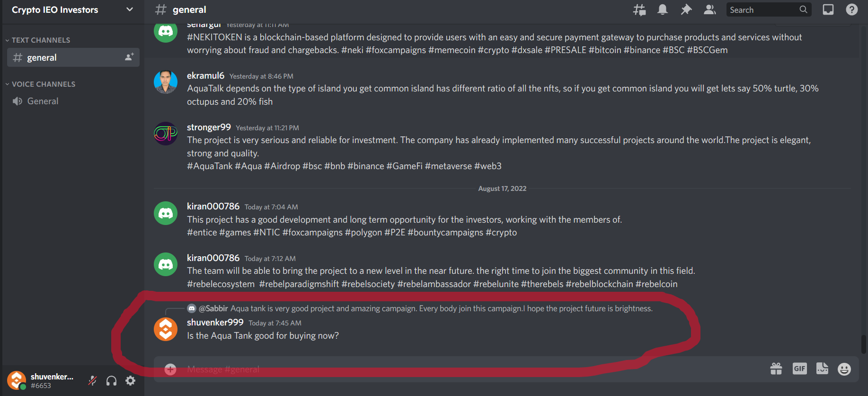Show pinned messages

coord(686,9)
